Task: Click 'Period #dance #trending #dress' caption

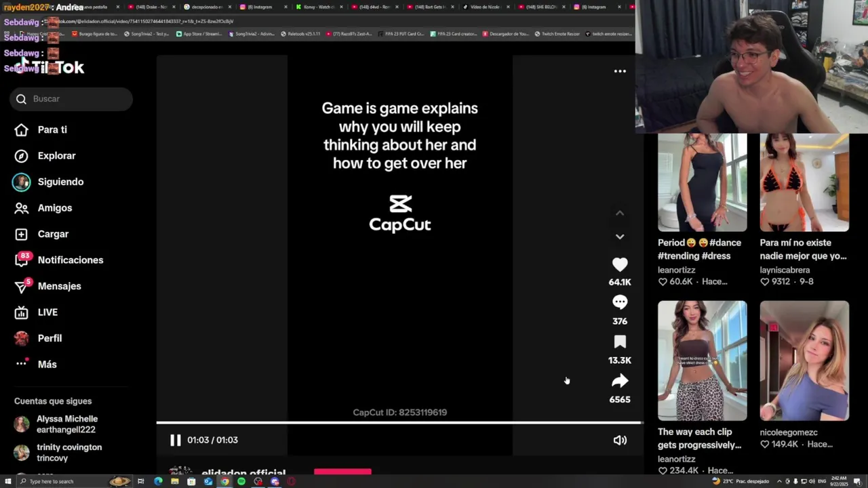Action: coord(700,249)
